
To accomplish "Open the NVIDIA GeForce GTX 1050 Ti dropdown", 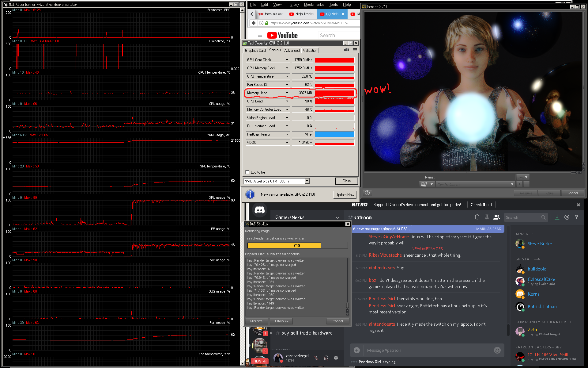I will tap(307, 181).
